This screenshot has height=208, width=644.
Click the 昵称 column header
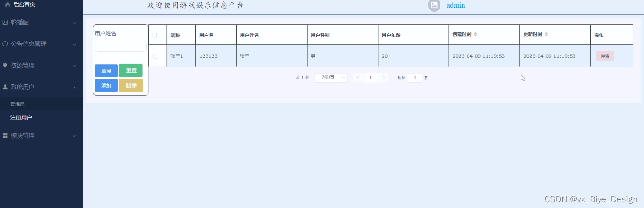tap(181, 35)
